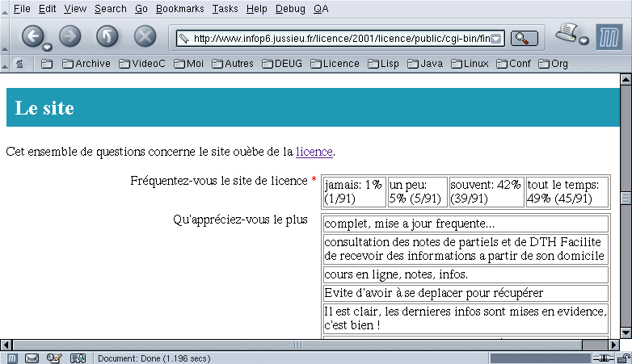
Task: Click 'complet, mise a jour frequente...' row
Action: (466, 224)
